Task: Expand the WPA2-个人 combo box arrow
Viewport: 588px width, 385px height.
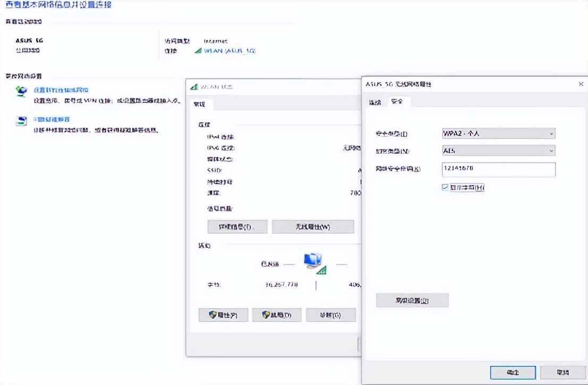Action: (552, 133)
